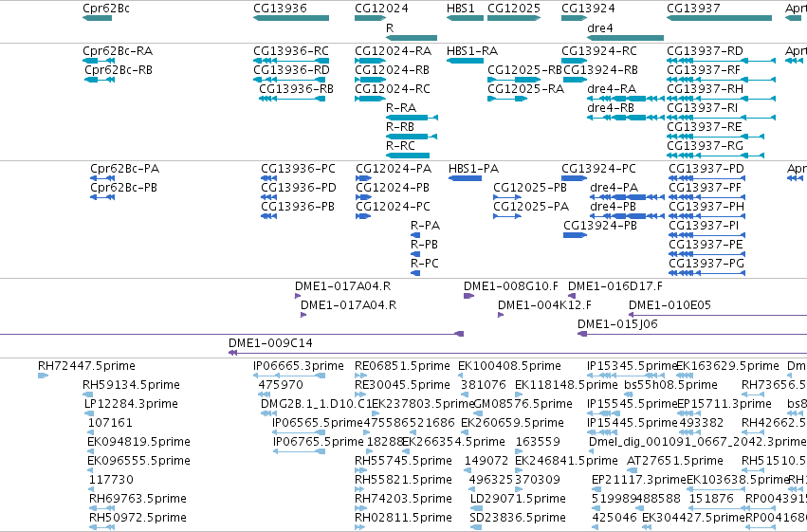Image resolution: width=807 pixels, height=532 pixels.
Task: Click protein CG12025-PB
Action: pos(507,197)
